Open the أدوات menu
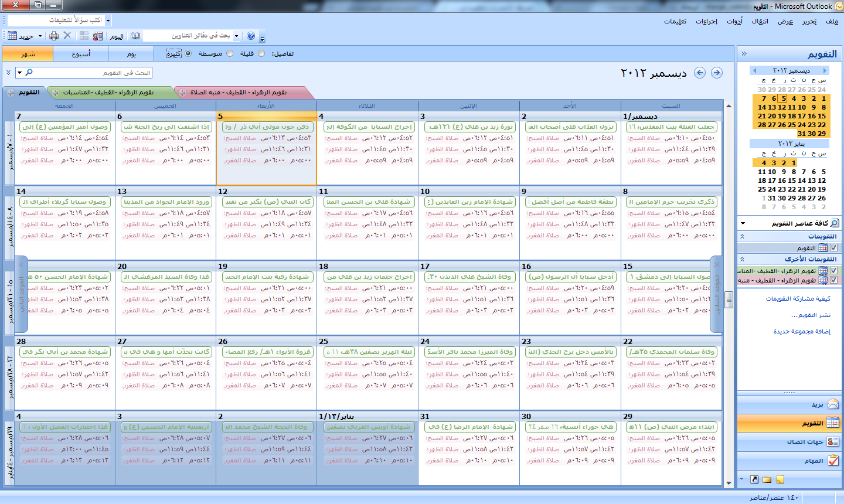This screenshot has width=844, height=504. [x=734, y=21]
